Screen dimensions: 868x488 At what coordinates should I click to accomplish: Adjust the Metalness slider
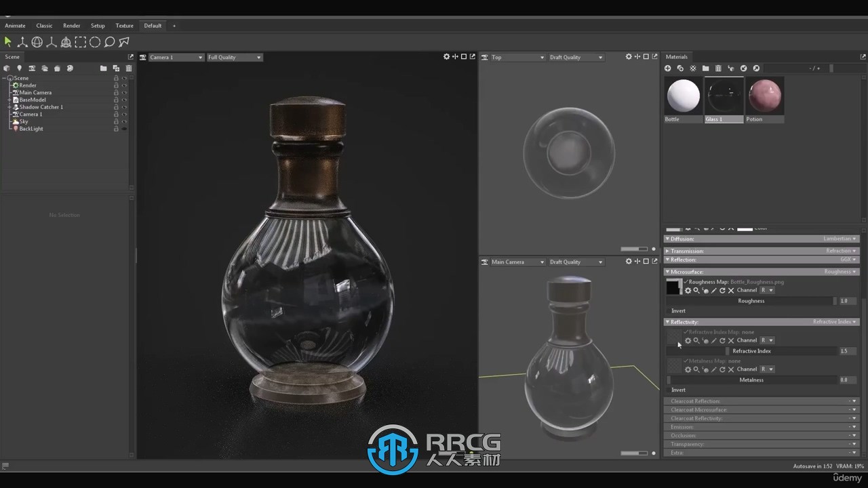pos(751,380)
